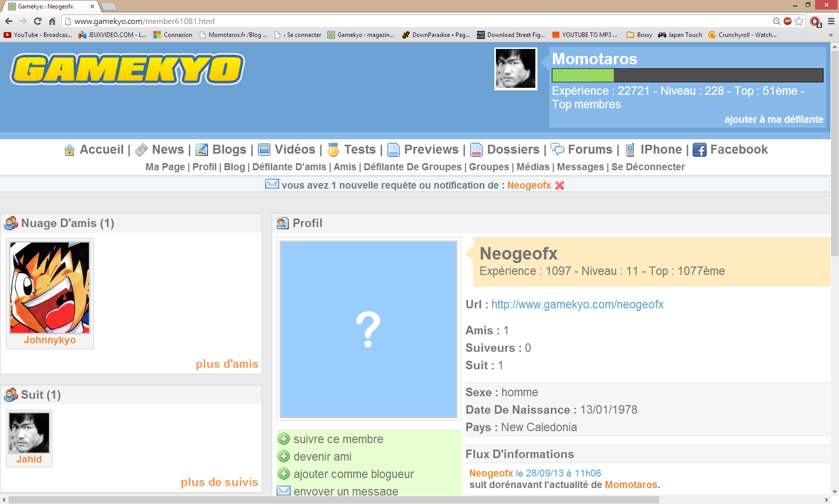
Task: Click the Previews document icon
Action: [x=394, y=150]
